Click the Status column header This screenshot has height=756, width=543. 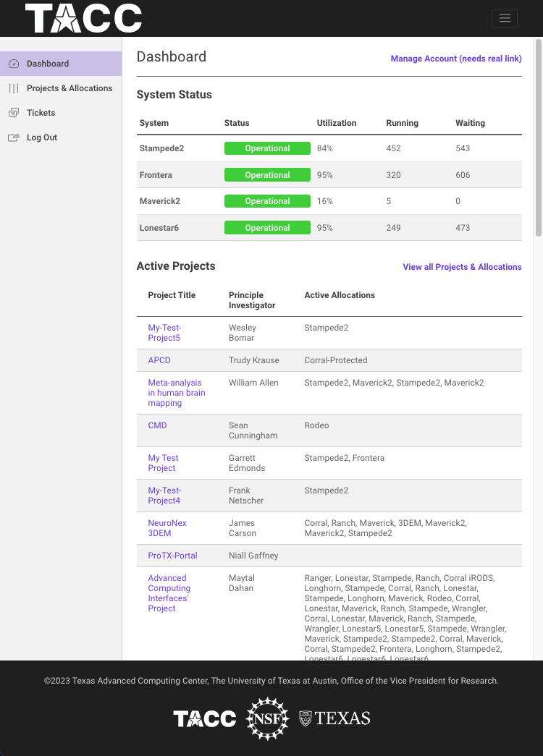[x=237, y=123]
